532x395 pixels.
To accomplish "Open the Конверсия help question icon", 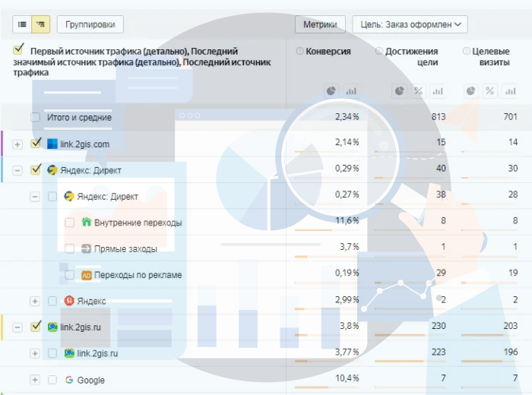I will coord(299,51).
